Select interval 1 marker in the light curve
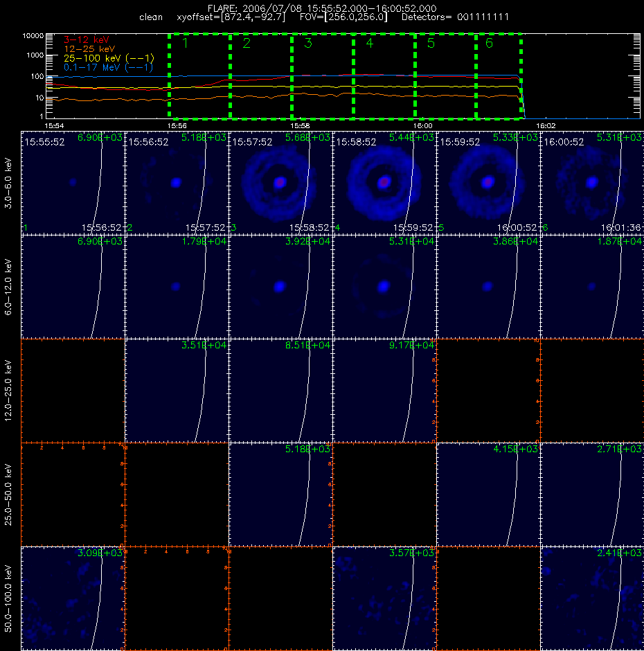Image resolution: width=644 pixels, height=651 pixels. pos(185,43)
